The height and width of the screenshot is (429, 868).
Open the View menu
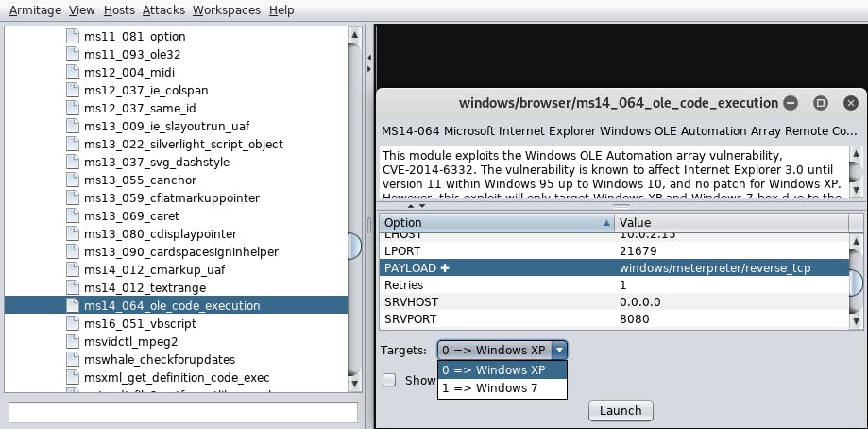(x=82, y=10)
